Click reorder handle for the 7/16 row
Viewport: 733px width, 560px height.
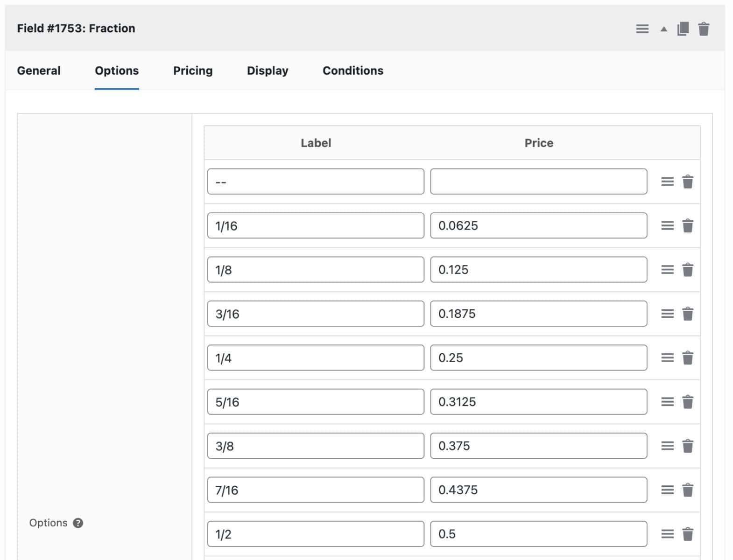point(668,490)
